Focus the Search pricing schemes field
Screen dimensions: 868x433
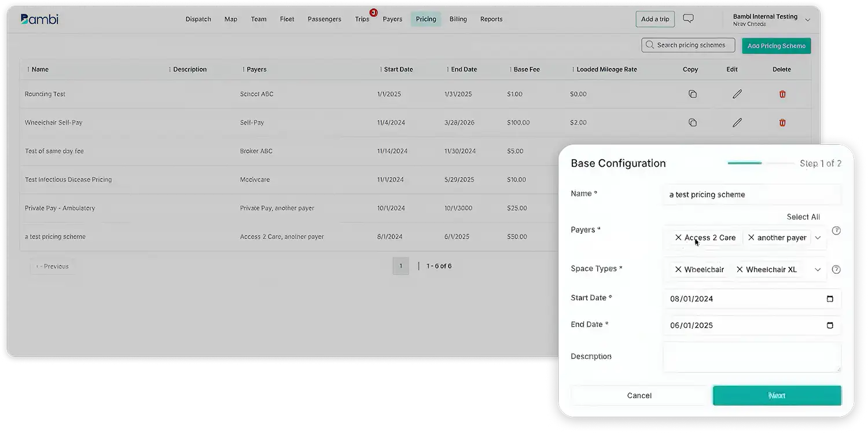coord(688,45)
